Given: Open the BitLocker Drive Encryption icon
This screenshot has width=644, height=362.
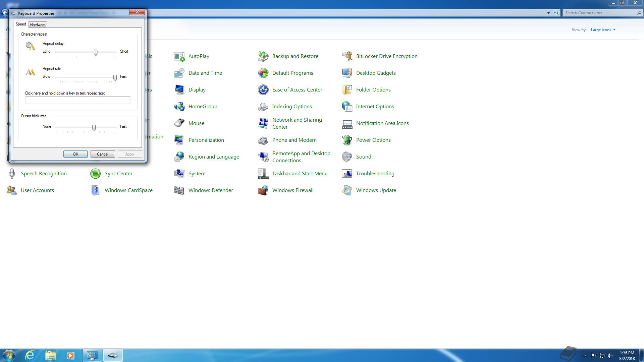Looking at the screenshot, I should [x=347, y=56].
